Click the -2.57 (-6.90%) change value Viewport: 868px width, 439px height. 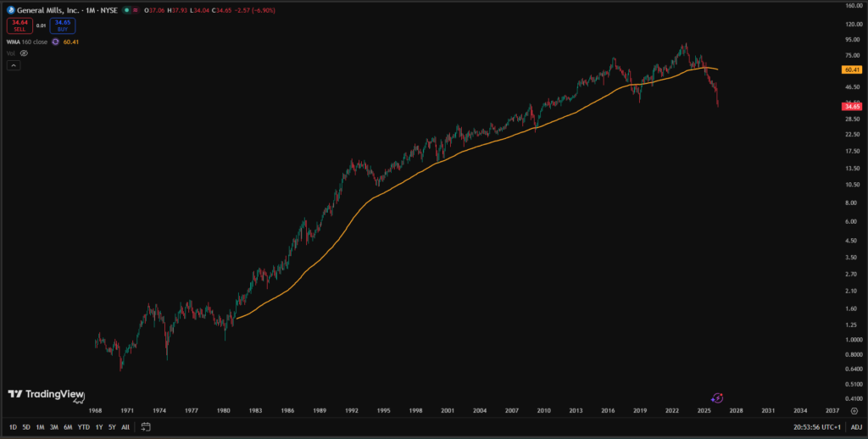click(256, 10)
